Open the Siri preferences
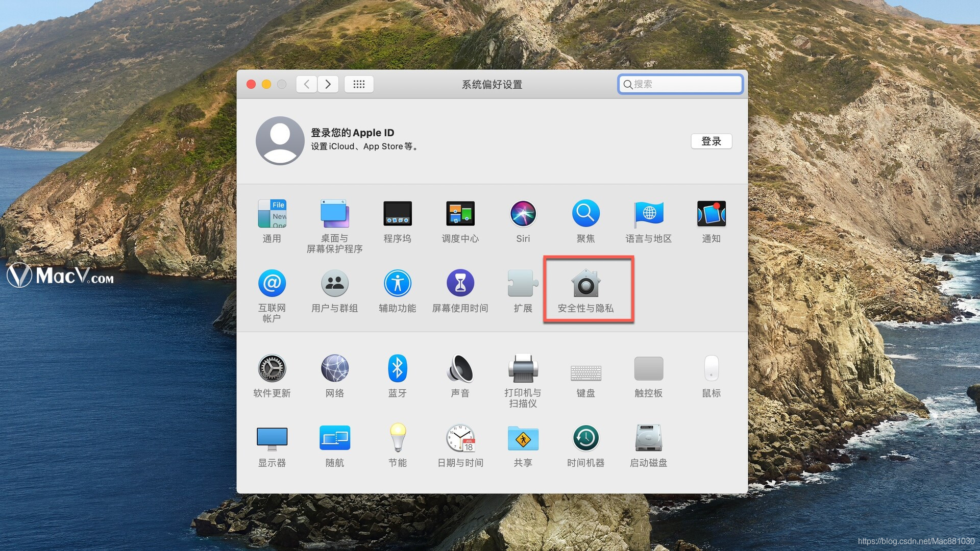 point(523,213)
